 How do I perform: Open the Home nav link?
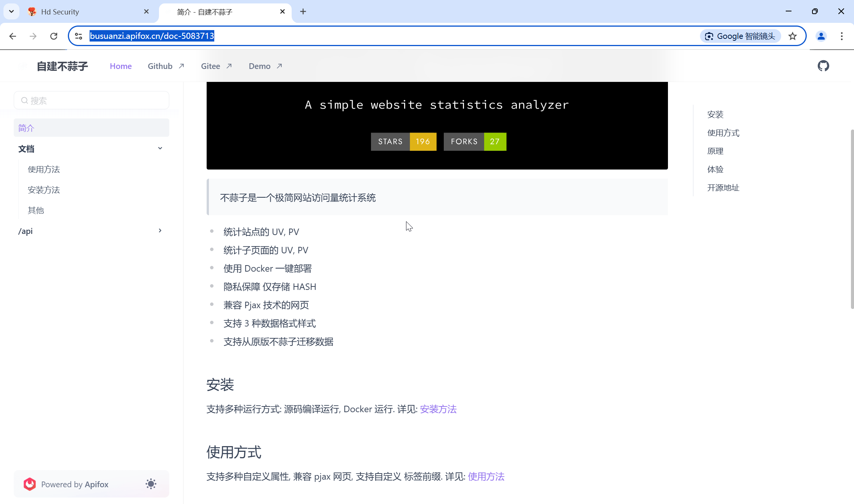point(120,66)
